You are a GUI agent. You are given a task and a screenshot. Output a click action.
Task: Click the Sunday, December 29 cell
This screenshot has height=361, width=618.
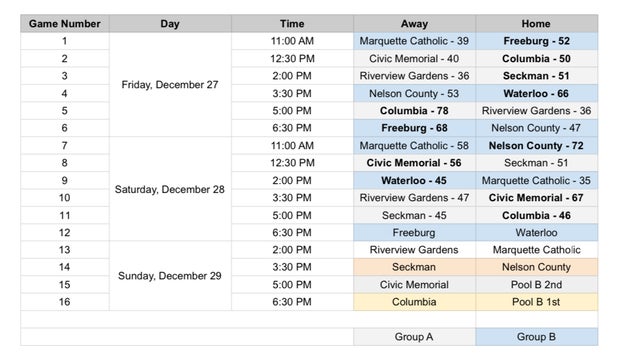[170, 276]
